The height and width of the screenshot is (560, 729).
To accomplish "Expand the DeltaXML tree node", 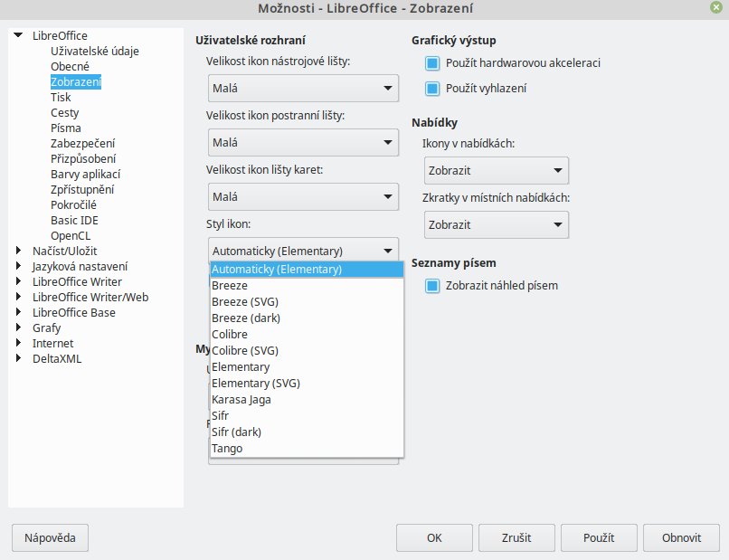I will pos(18,357).
